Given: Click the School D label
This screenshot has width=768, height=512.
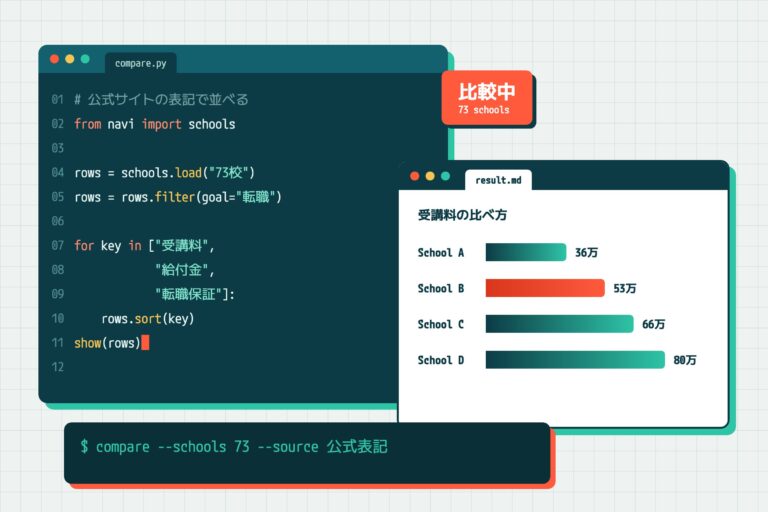Looking at the screenshot, I should [440, 360].
